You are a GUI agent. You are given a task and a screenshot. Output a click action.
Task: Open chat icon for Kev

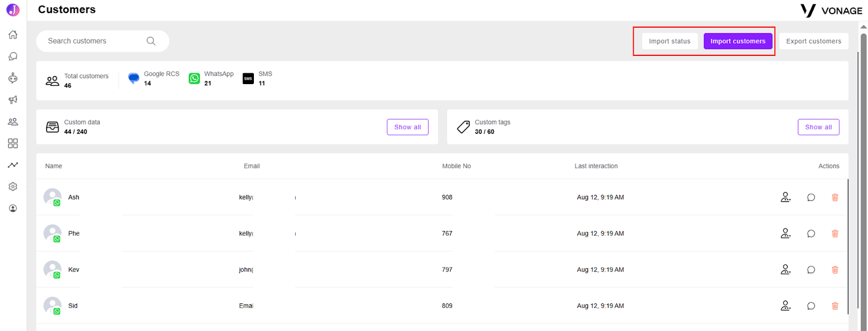coord(811,270)
